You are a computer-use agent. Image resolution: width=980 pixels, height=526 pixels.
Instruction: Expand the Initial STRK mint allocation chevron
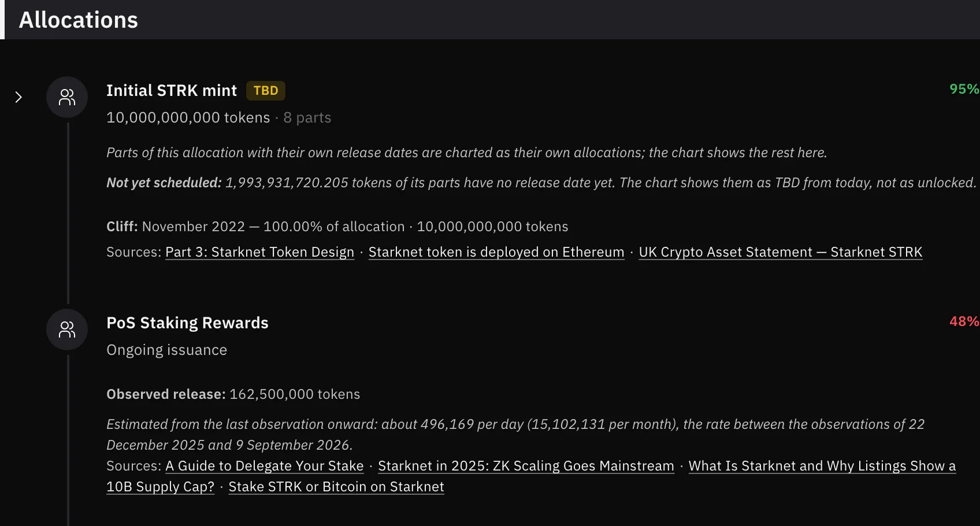tap(18, 97)
